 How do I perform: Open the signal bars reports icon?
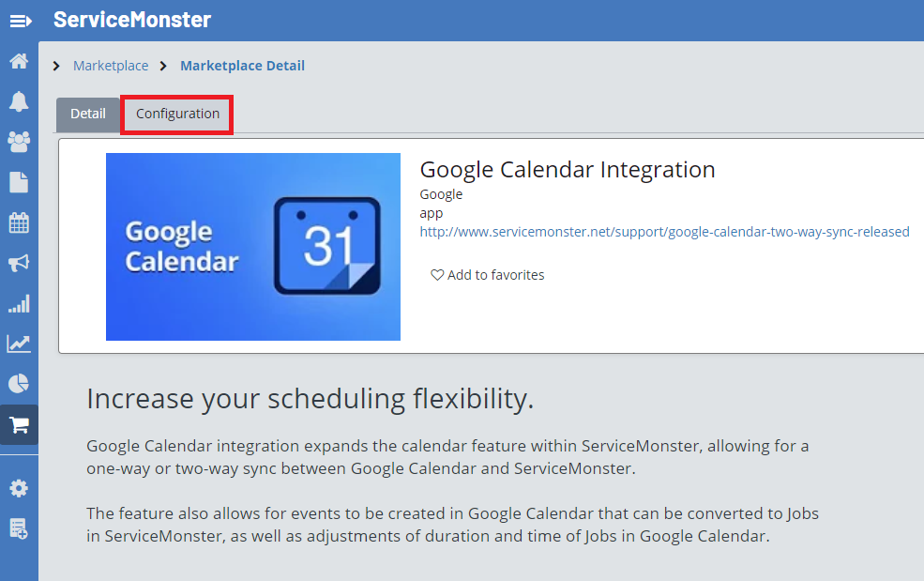point(19,303)
